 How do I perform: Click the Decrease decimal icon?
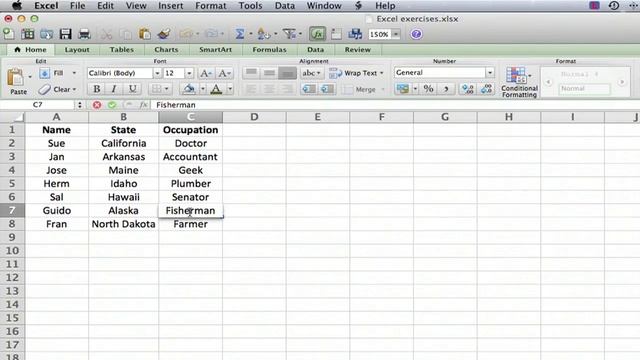tap(486, 89)
